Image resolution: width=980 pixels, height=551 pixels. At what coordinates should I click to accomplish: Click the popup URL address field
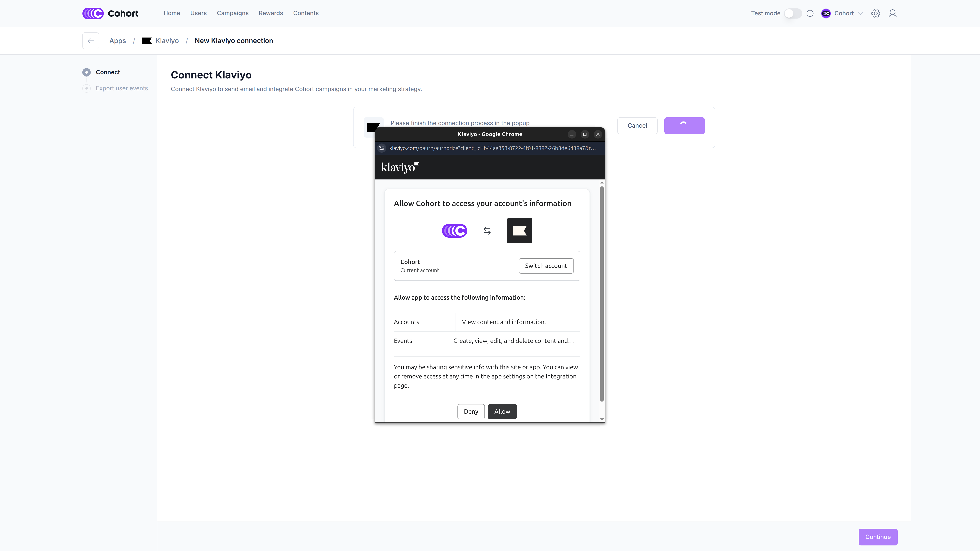[492, 148]
